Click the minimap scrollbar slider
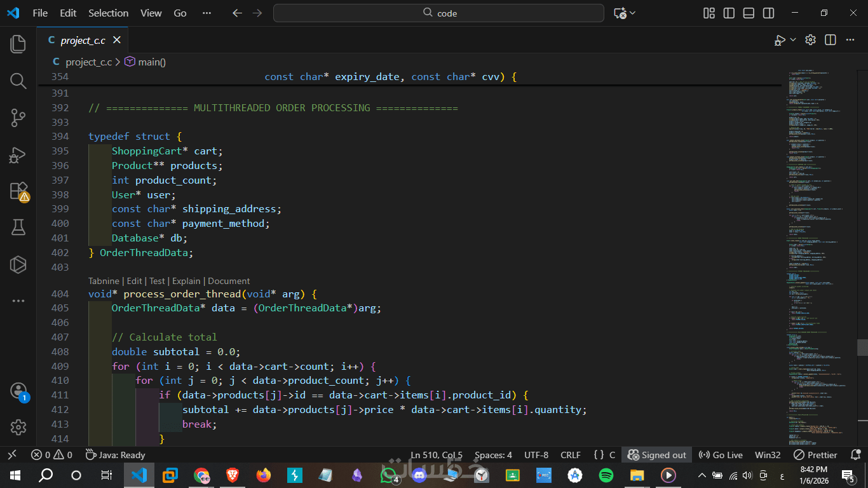868x488 pixels. (x=862, y=348)
